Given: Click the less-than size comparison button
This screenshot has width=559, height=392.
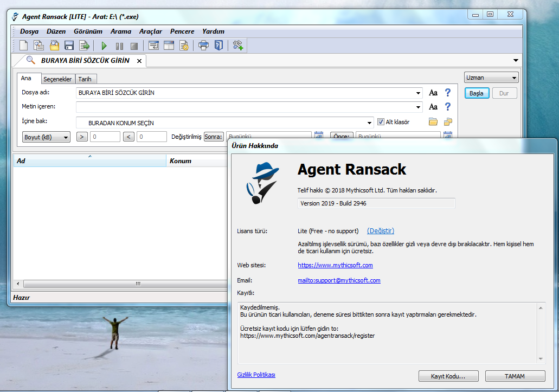Looking at the screenshot, I should pyautogui.click(x=128, y=137).
